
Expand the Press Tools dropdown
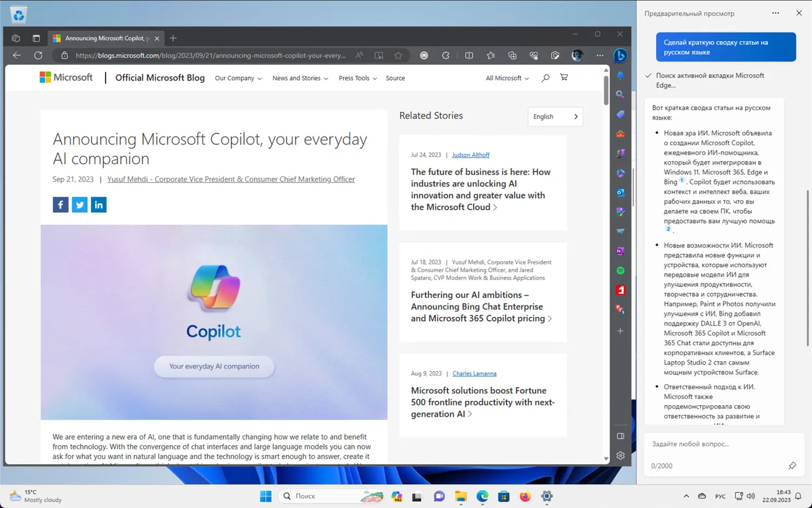tap(358, 78)
